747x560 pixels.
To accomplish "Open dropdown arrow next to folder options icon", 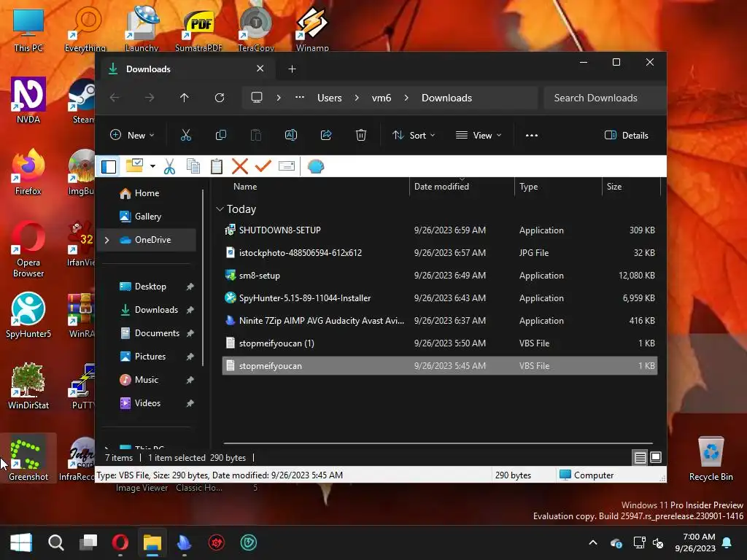I will coord(152,166).
